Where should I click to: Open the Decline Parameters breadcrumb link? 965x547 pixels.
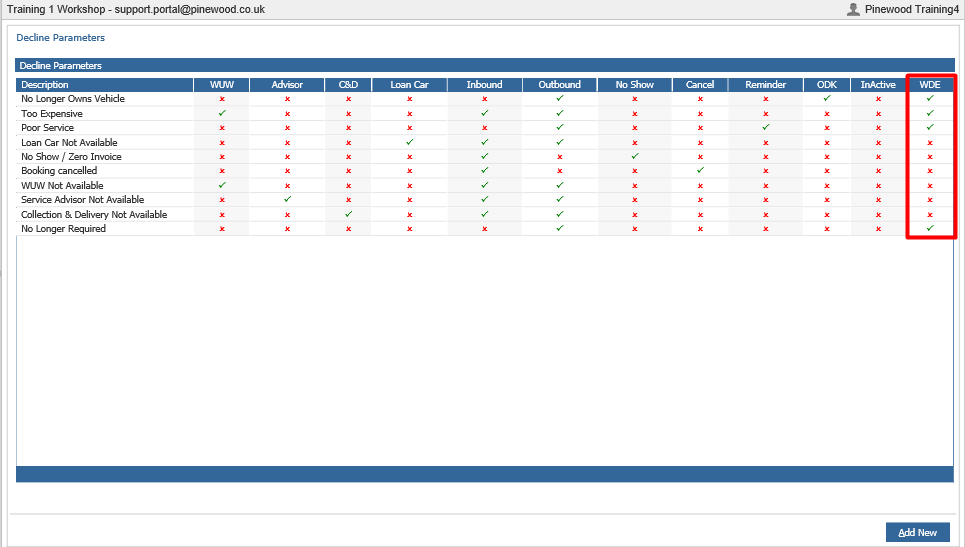click(x=60, y=38)
